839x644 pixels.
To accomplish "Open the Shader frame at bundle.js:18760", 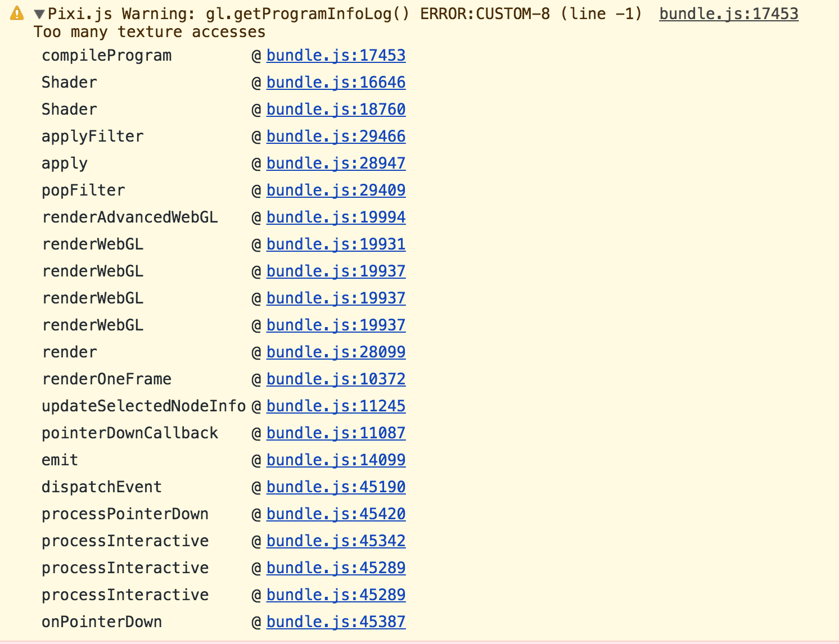I will tap(335, 109).
